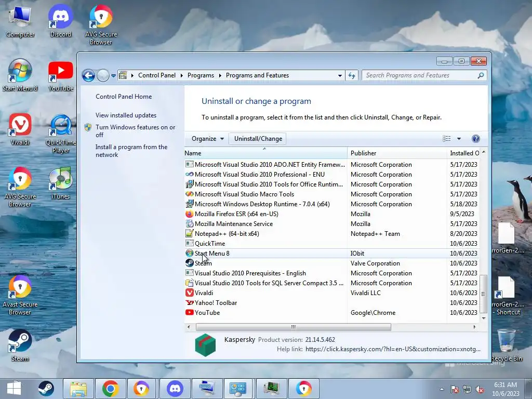Sort by the Publisher column header
532x399 pixels.
point(397,153)
